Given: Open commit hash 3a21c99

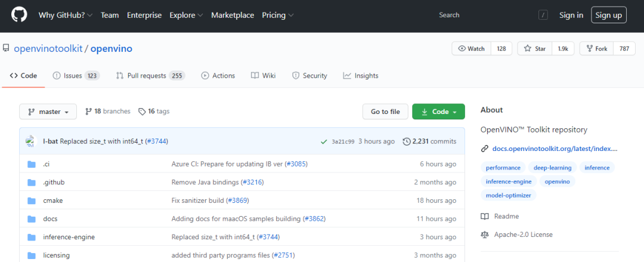Looking at the screenshot, I should pos(343,141).
